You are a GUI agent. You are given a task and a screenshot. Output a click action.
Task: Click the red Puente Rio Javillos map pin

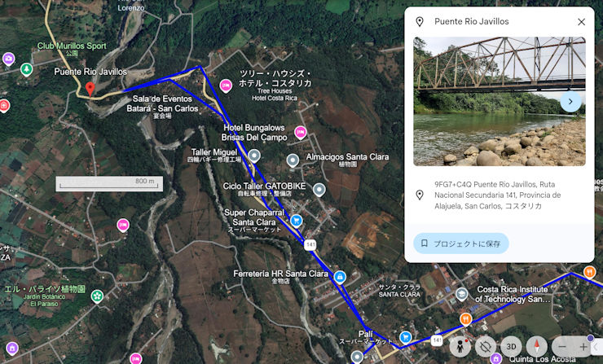(90, 89)
